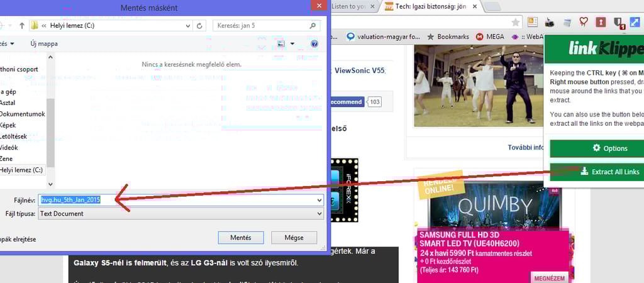Go up one folder level arrow
Screen dimensions: 644x283
pyautogui.click(x=22, y=26)
